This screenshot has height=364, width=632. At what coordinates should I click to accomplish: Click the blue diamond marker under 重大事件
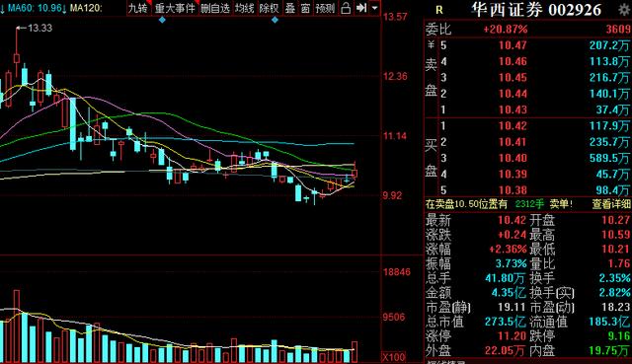[x=162, y=20]
